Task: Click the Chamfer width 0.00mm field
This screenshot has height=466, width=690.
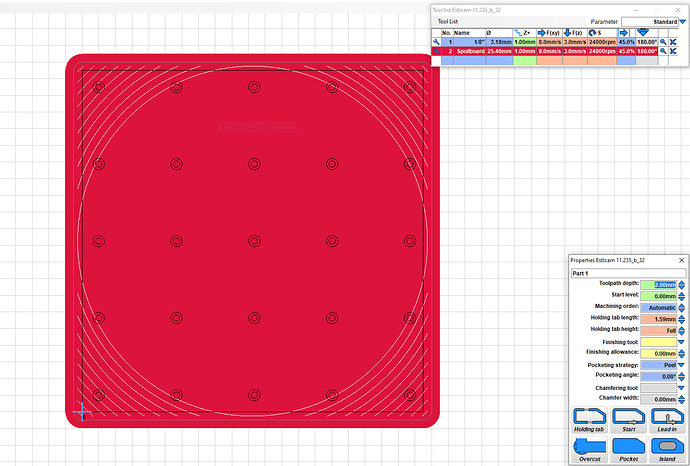Action: [658, 400]
